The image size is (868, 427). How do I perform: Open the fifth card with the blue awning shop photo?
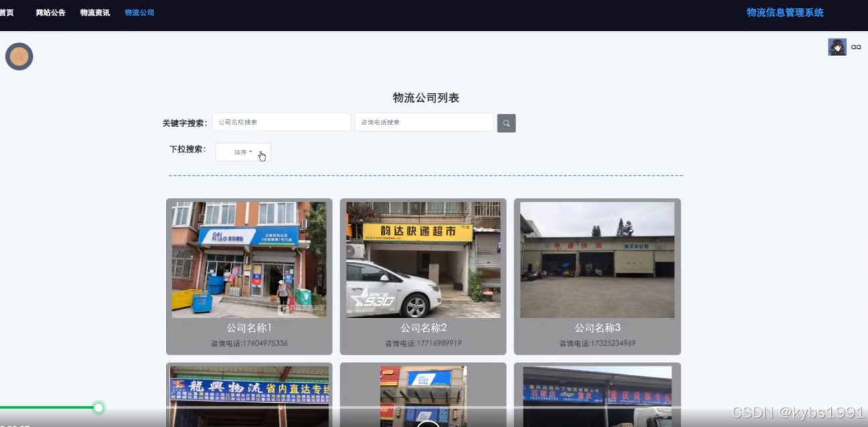[x=423, y=396]
